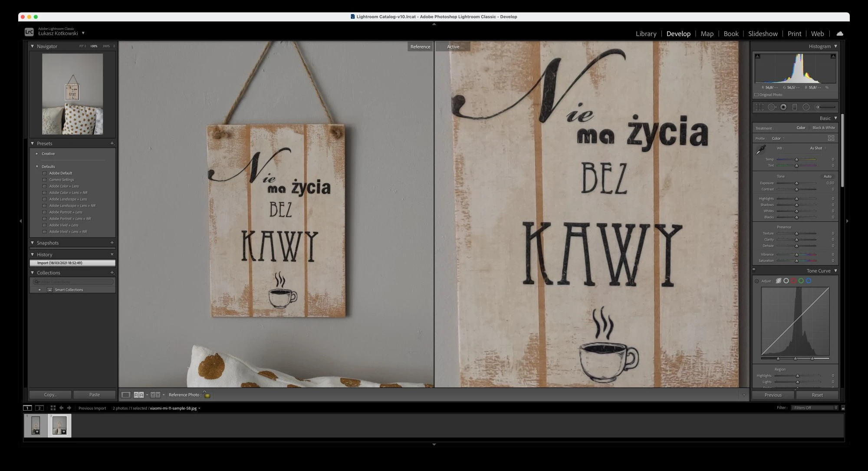
Task: Choose the green channel curve
Action: tap(801, 281)
